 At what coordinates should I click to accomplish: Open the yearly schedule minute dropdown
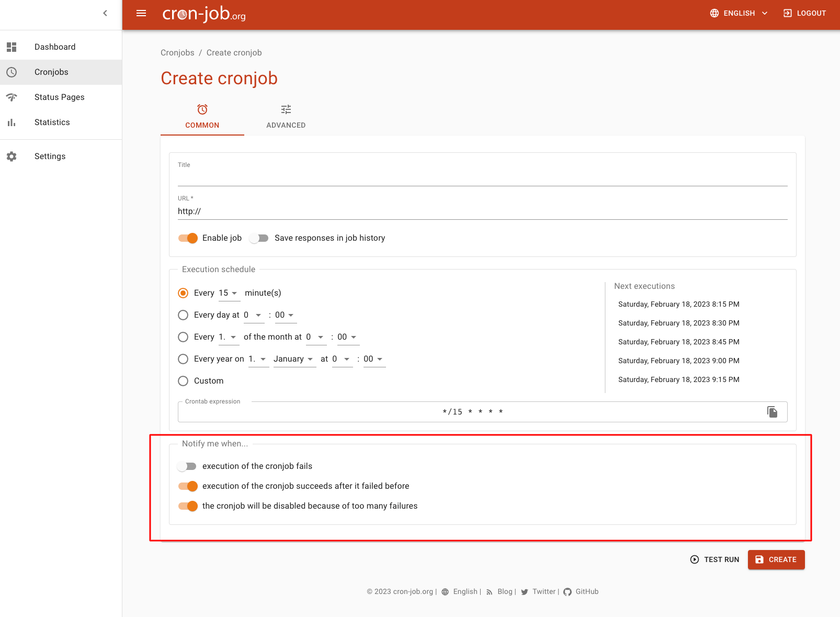374,359
